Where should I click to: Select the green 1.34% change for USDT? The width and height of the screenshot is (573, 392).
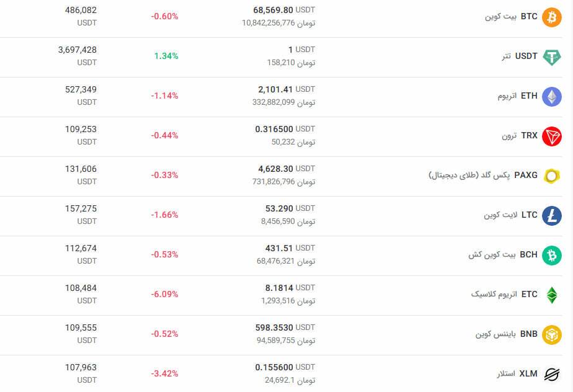coord(164,56)
